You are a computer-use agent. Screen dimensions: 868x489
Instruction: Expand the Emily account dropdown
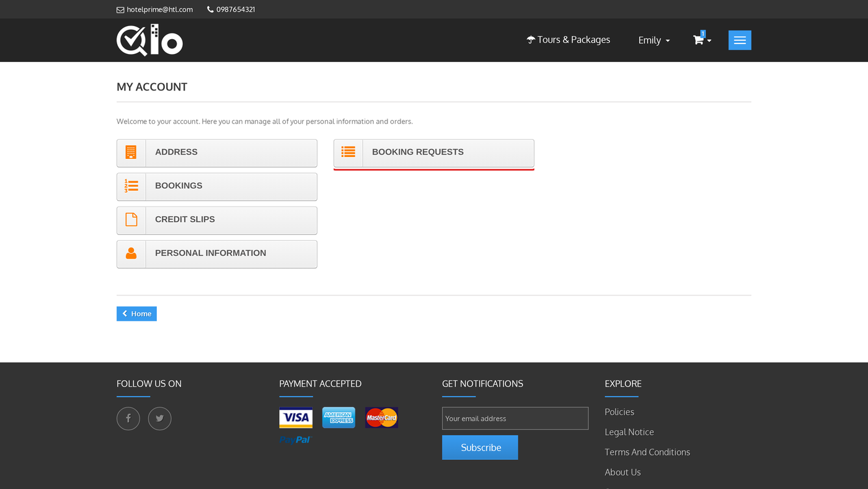[654, 40]
